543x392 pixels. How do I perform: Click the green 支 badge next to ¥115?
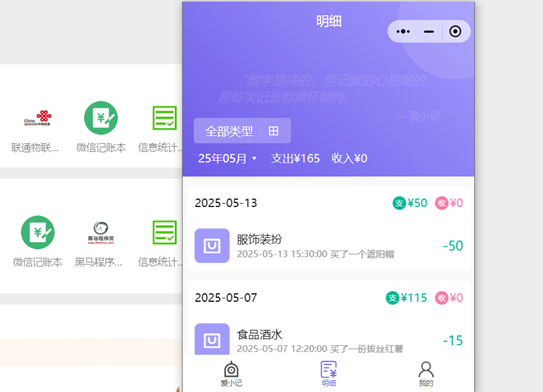point(392,298)
